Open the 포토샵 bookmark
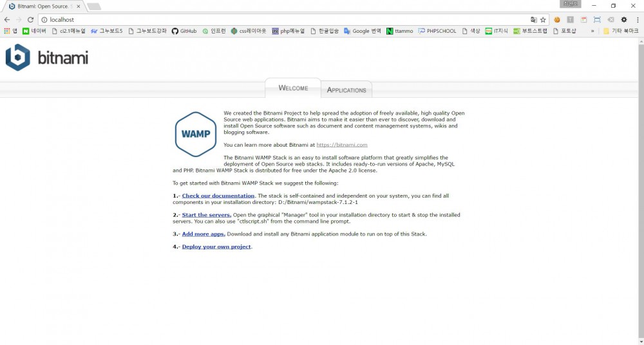Screen dimensions: 644x345 click(x=565, y=31)
